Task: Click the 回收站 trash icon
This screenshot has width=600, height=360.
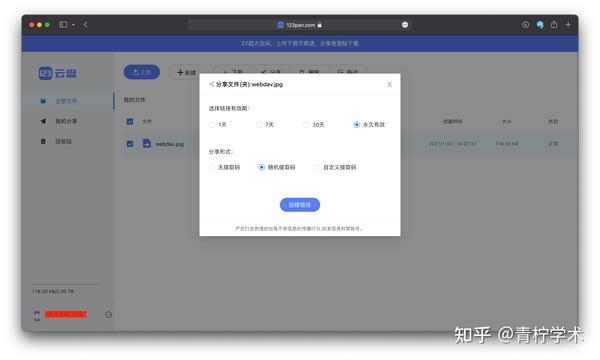Action: tap(43, 142)
